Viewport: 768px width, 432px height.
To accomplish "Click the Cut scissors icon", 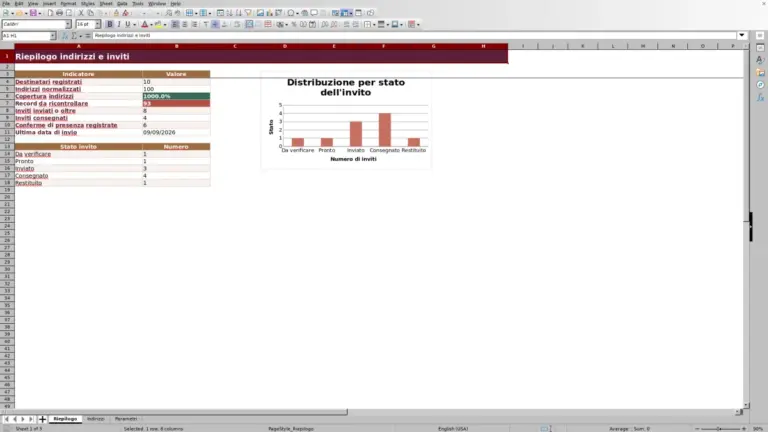I will click(x=81, y=13).
